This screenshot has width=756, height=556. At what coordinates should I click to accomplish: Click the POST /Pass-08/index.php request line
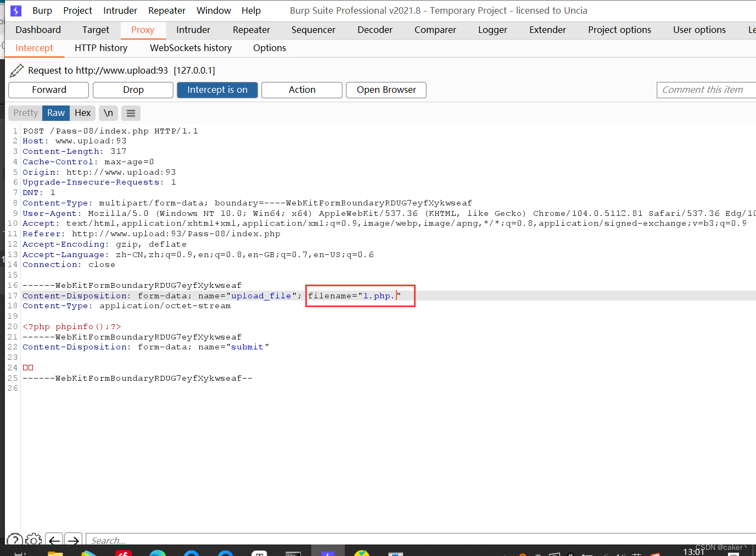(x=110, y=131)
